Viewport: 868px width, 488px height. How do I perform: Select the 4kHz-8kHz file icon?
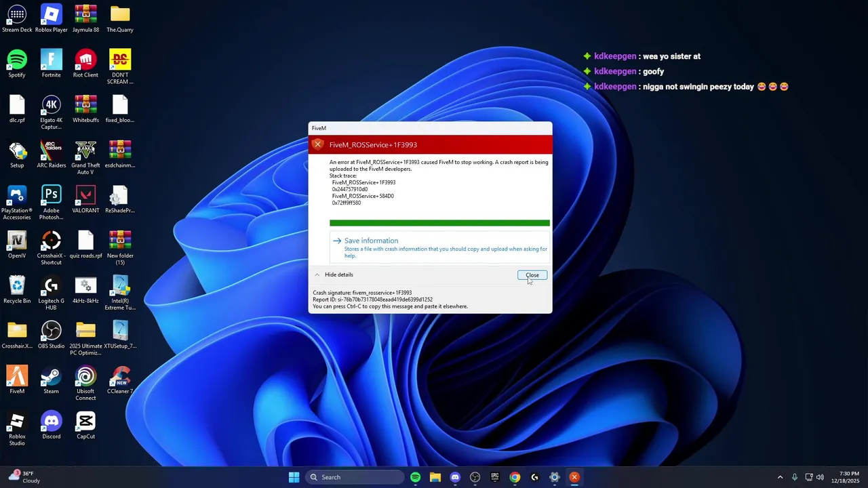coord(85,289)
